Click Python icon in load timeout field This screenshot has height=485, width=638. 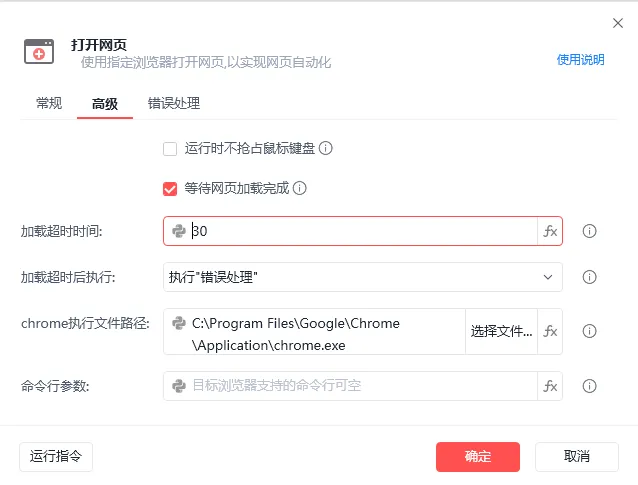pyautogui.click(x=179, y=231)
